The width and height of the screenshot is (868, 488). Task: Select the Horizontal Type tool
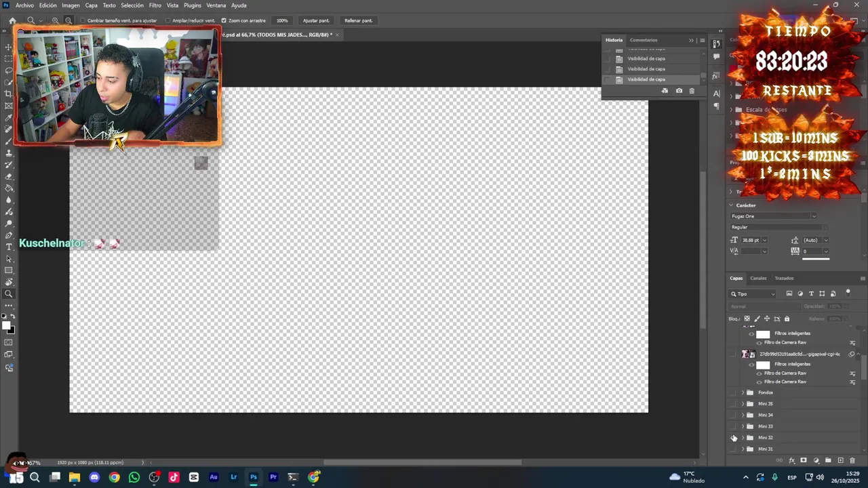click(9, 247)
